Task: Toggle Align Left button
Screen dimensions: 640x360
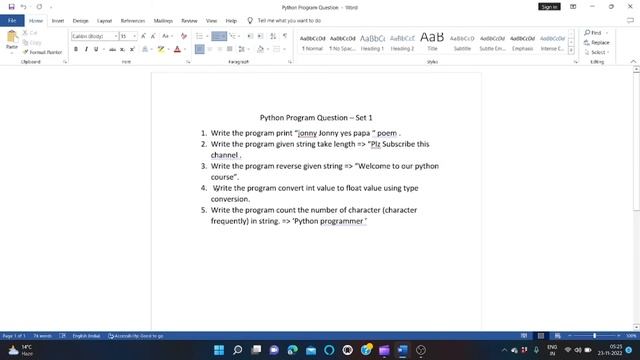Action: point(200,49)
